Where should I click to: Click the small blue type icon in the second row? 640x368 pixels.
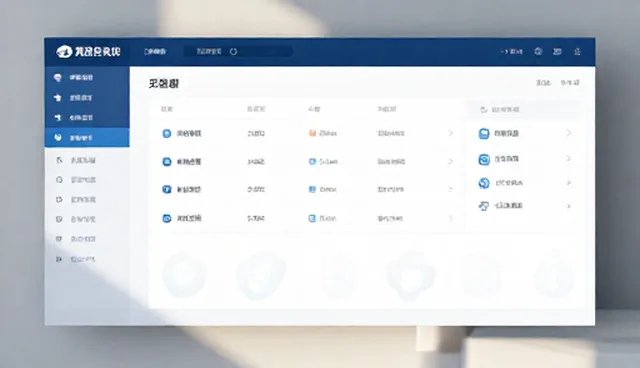tap(312, 162)
